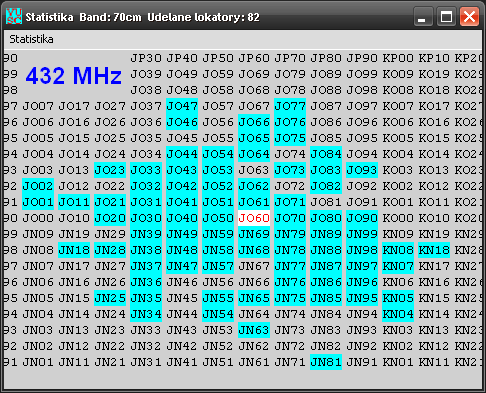Select highlighted locator JN81
The height and width of the screenshot is (393, 486).
tap(326, 362)
